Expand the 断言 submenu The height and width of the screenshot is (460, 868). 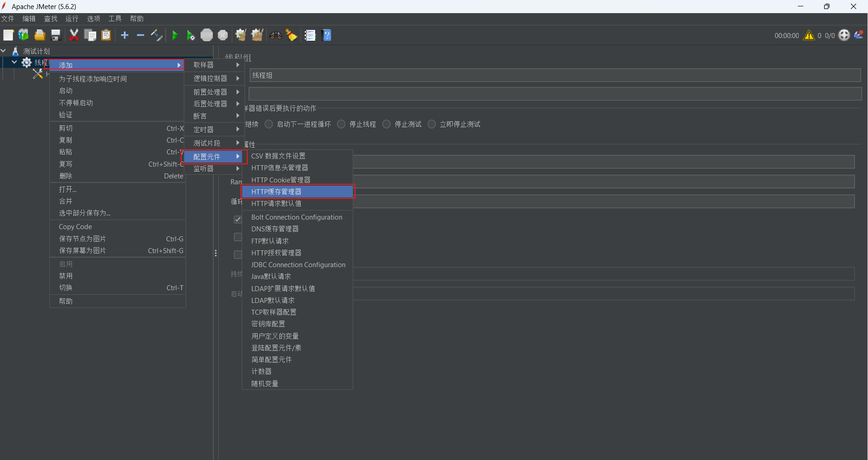(x=214, y=116)
